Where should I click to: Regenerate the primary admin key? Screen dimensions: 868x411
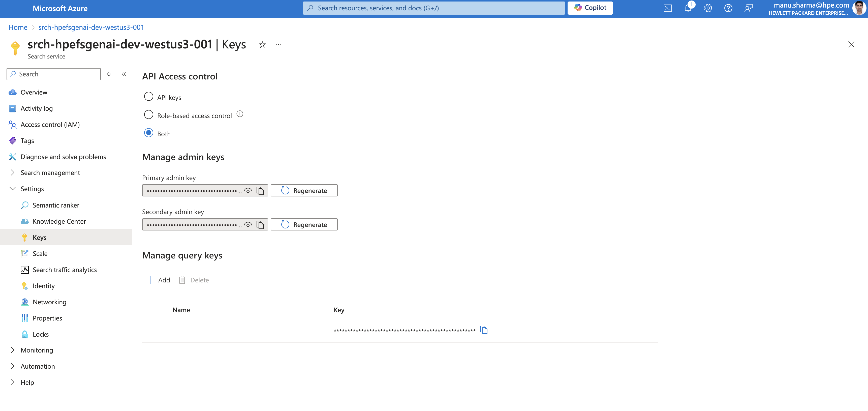[x=304, y=190]
